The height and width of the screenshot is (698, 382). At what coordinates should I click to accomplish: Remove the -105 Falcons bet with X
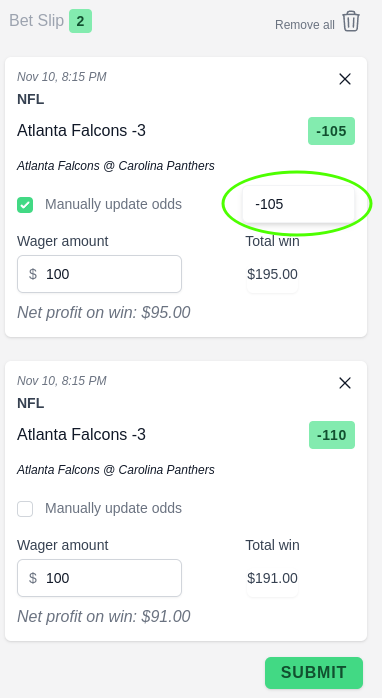click(x=345, y=79)
